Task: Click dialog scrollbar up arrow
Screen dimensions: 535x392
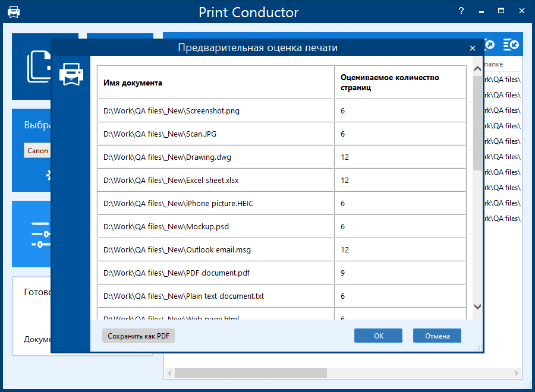Action: tap(478, 69)
